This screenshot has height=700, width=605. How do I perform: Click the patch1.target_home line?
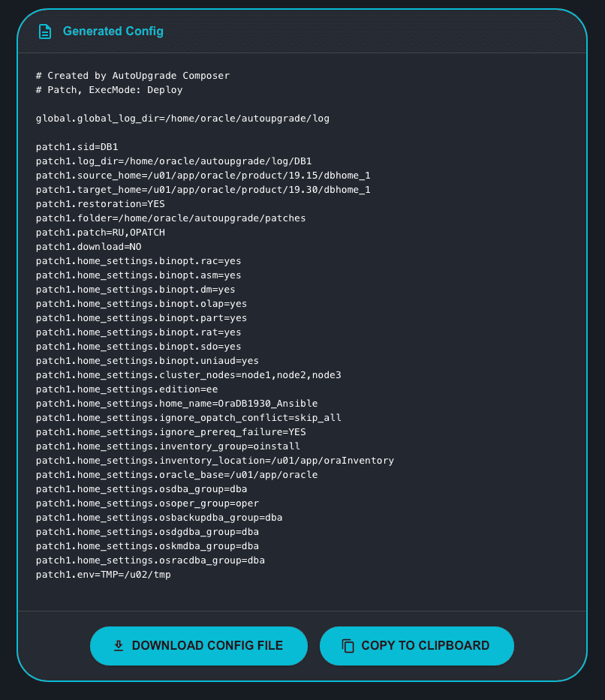pyautogui.click(x=203, y=190)
